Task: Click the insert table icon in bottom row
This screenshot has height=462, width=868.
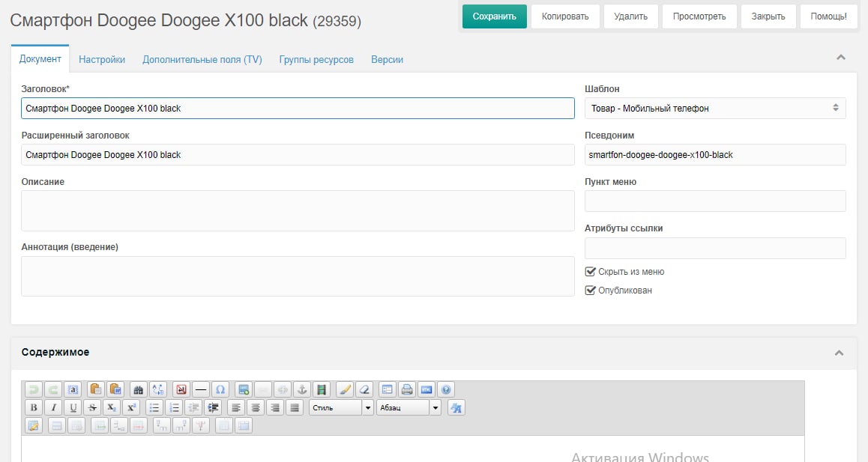Action: (x=34, y=425)
